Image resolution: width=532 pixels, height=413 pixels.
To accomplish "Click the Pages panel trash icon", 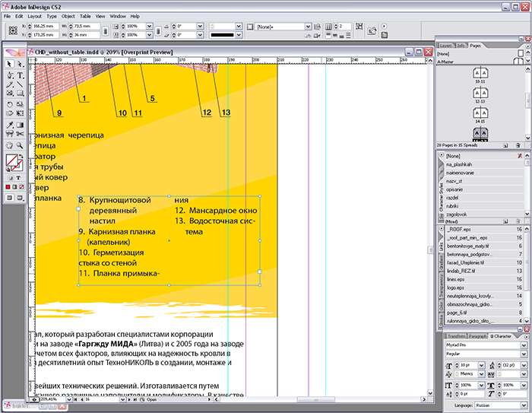I will coord(518,145).
